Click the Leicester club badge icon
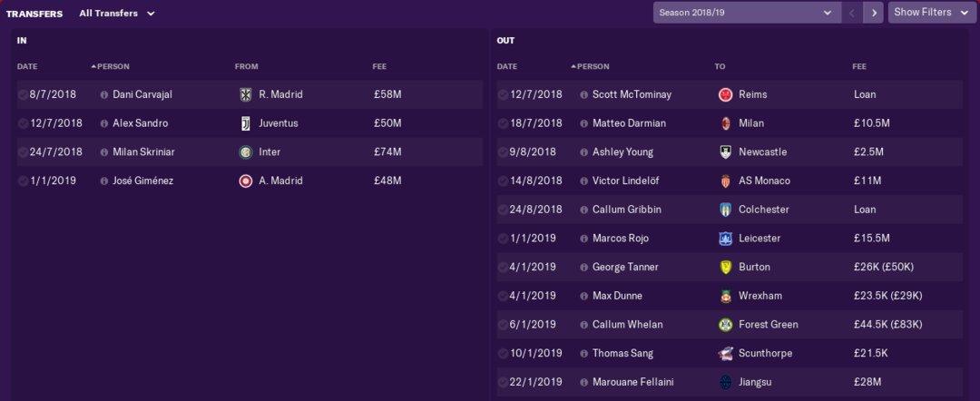980x401 pixels. point(725,239)
